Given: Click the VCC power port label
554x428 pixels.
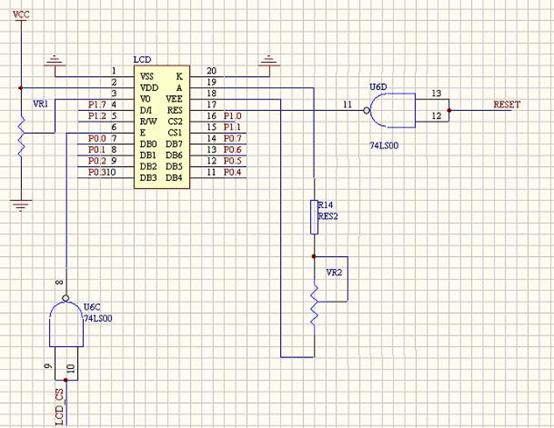Looking at the screenshot, I should click(21, 14).
